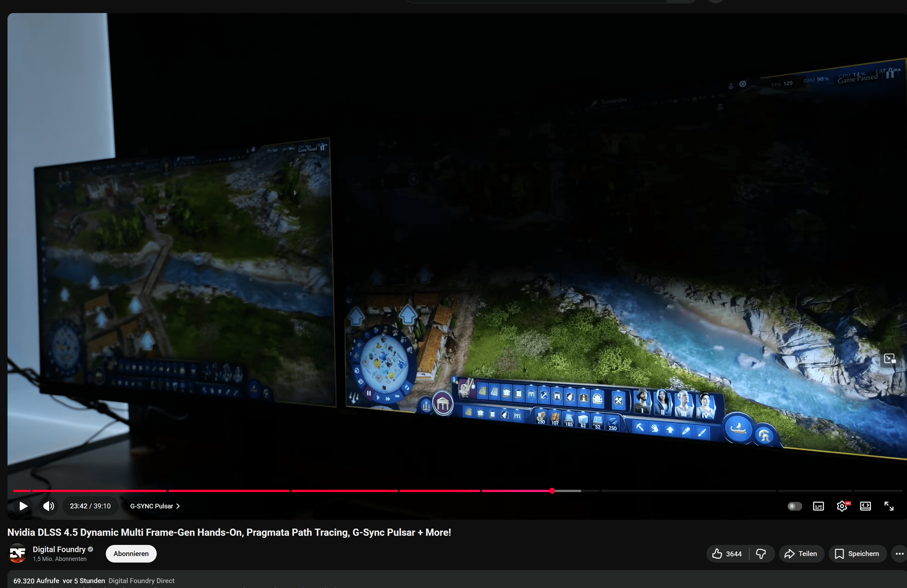The width and height of the screenshot is (907, 588).
Task: Open the three-dot more actions menu
Action: [899, 554]
